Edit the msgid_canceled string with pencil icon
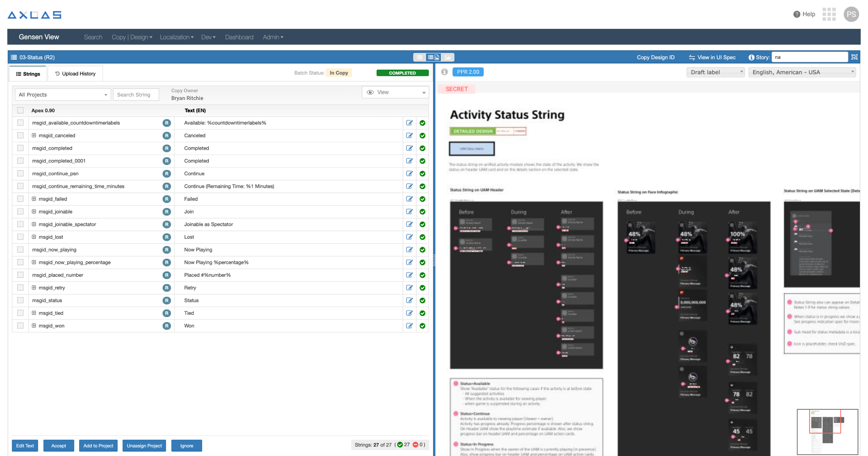The height and width of the screenshot is (456, 868). pos(410,135)
